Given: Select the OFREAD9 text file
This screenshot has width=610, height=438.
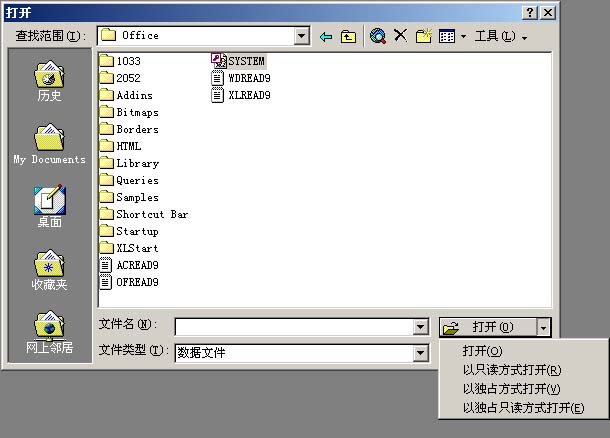Looking at the screenshot, I should tap(129, 282).
